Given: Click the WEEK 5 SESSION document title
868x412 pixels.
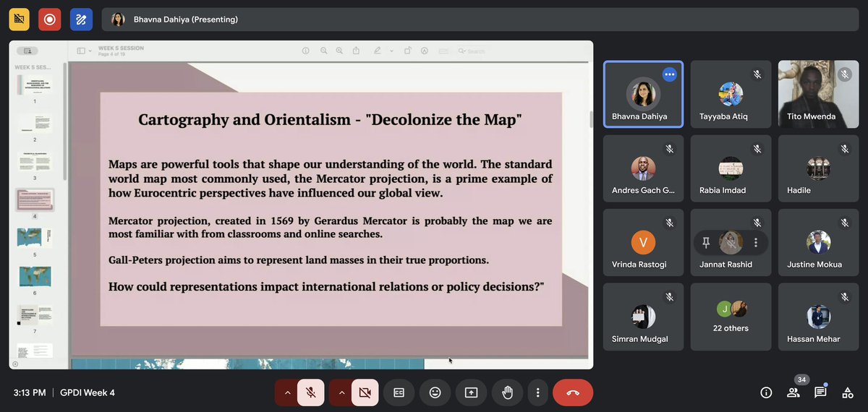Looking at the screenshot, I should pyautogui.click(x=121, y=48).
